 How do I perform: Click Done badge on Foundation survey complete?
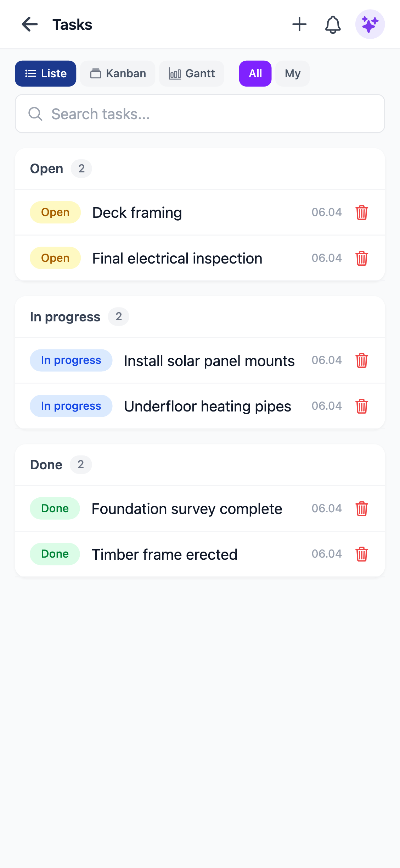tap(55, 509)
